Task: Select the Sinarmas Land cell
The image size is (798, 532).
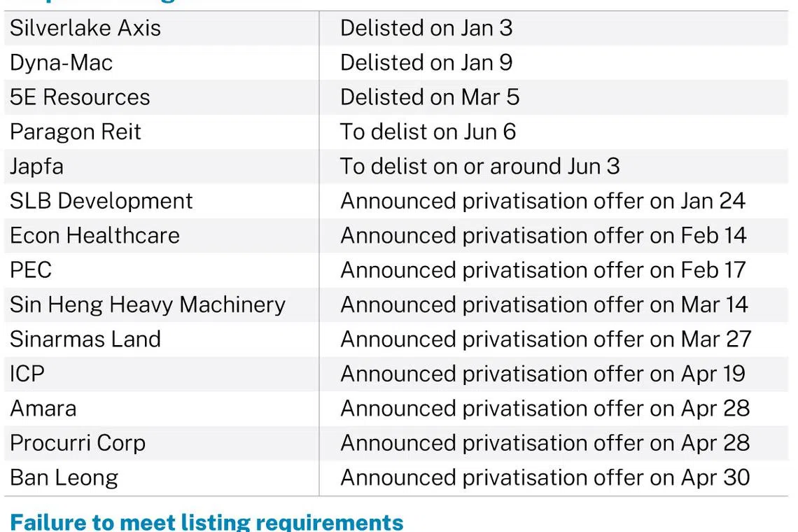Action: pyautogui.click(x=85, y=339)
